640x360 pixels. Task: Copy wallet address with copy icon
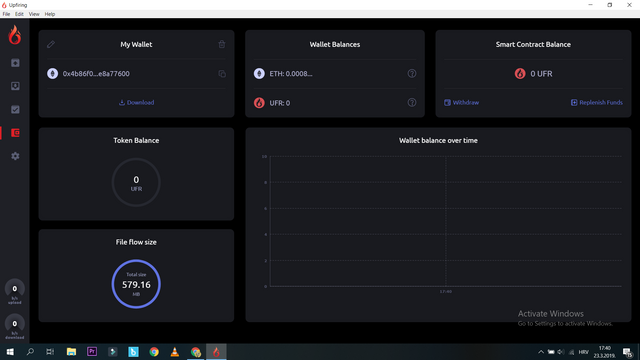tap(222, 74)
